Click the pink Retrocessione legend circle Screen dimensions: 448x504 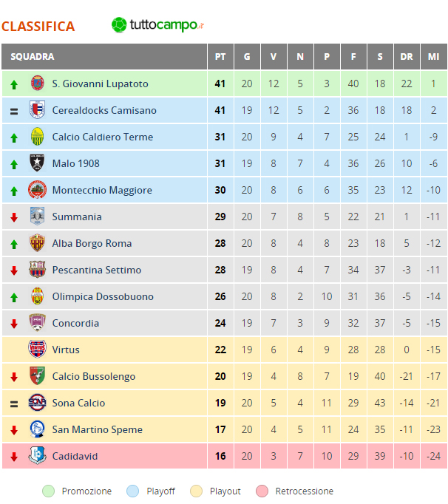coord(262,491)
